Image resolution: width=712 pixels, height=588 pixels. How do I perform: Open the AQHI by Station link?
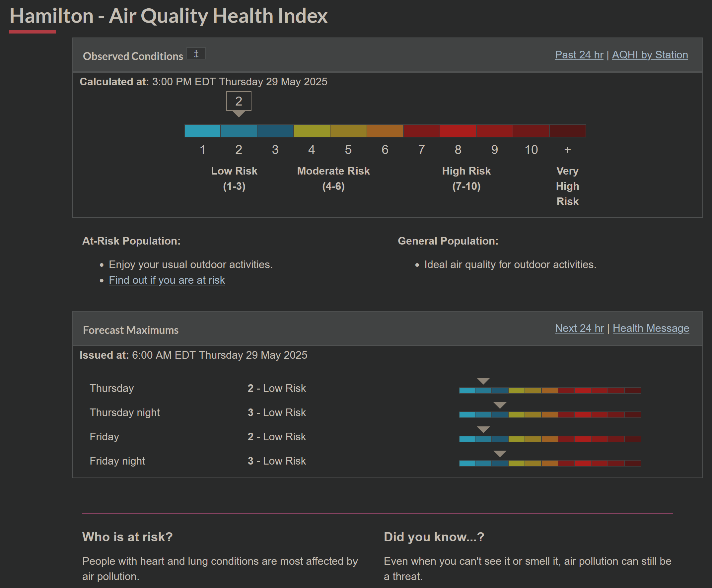tap(650, 55)
